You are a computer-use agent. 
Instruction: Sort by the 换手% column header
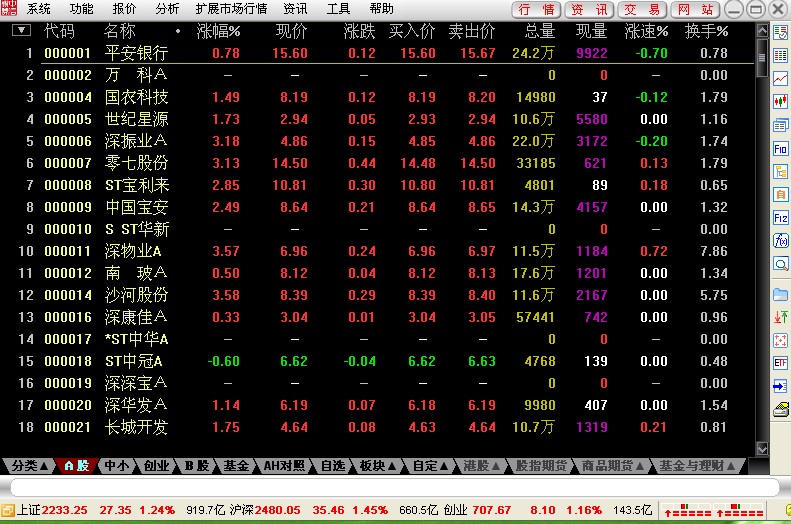pos(706,31)
